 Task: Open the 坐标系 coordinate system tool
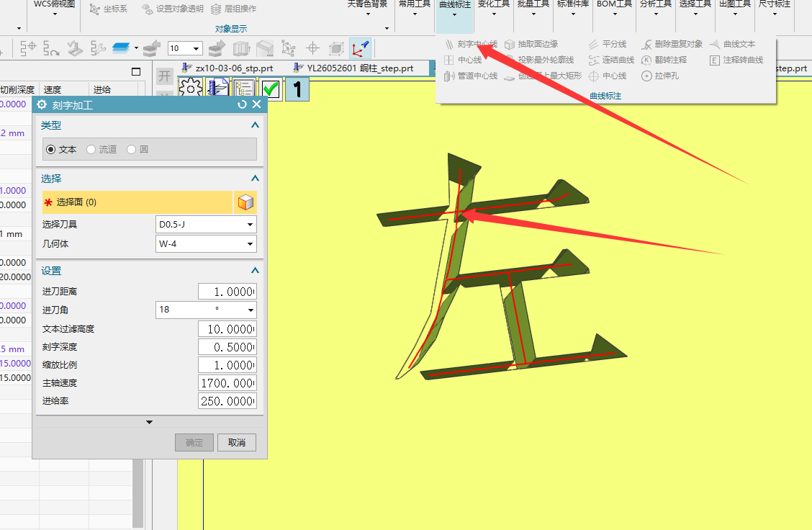(108, 9)
